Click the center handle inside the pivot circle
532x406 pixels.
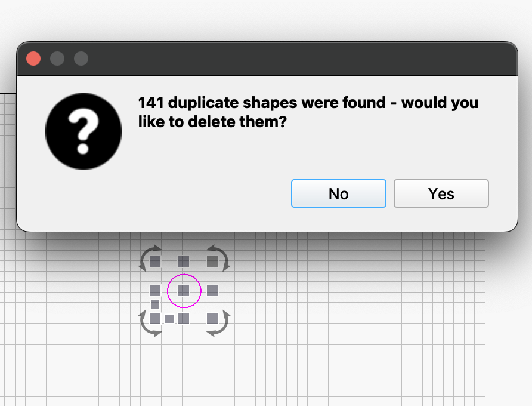[183, 290]
